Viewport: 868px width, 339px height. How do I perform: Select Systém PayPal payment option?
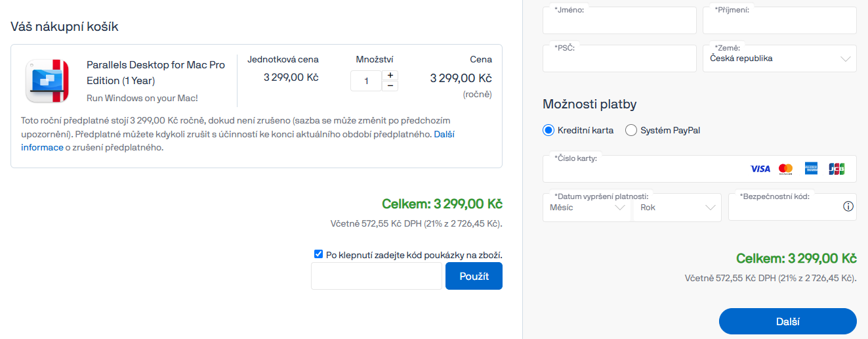(x=631, y=130)
